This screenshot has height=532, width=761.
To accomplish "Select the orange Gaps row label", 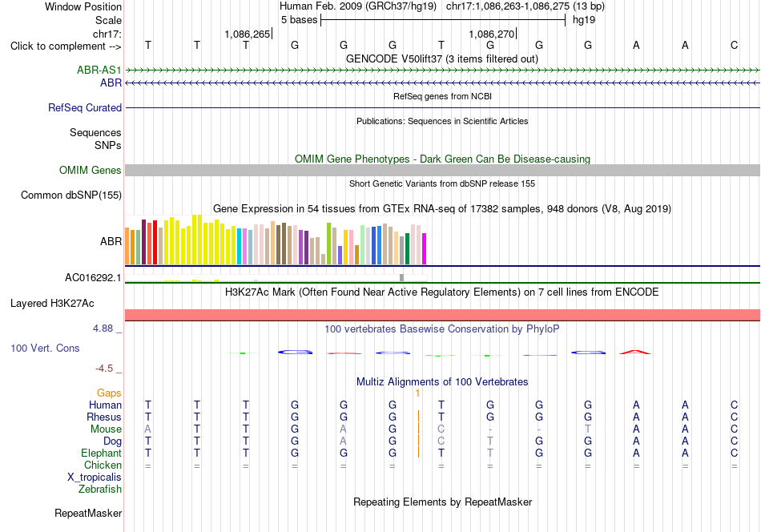I will (x=109, y=393).
